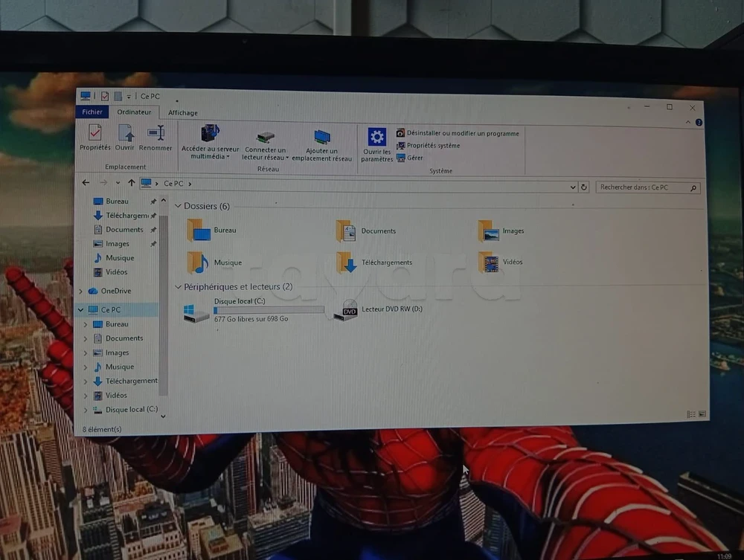
Task: Click quick access properties checkmark icon
Action: point(105,96)
